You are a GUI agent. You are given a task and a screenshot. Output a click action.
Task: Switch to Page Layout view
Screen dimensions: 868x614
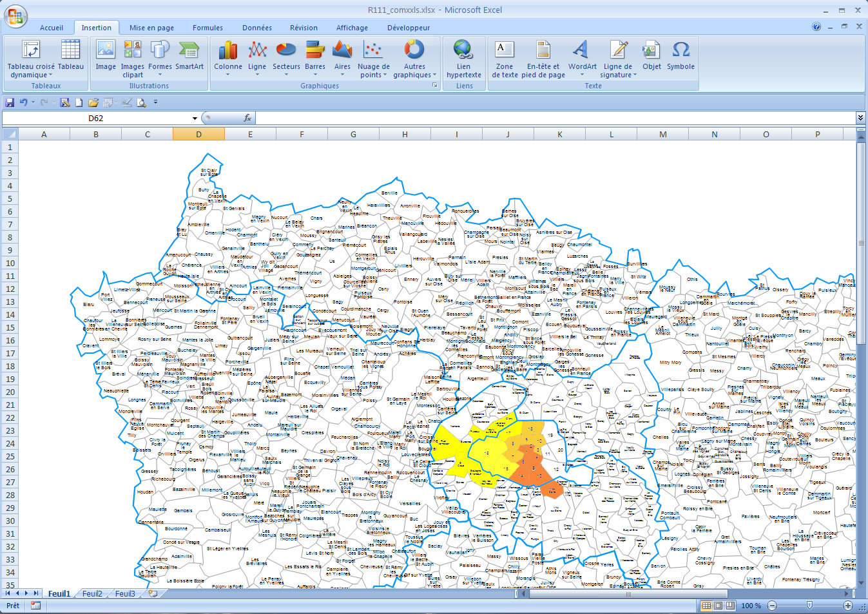(719, 606)
